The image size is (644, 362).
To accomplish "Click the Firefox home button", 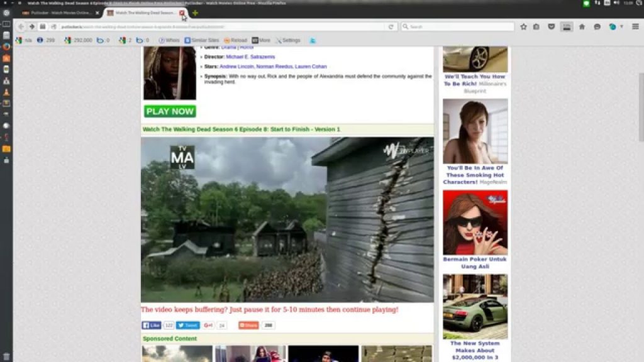I will (582, 26).
